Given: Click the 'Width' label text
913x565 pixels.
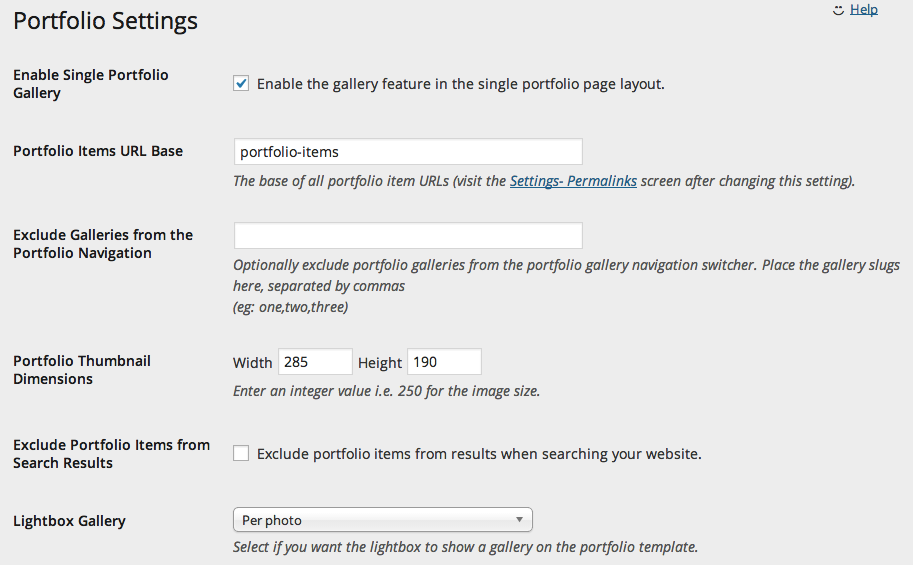Looking at the screenshot, I should 253,362.
